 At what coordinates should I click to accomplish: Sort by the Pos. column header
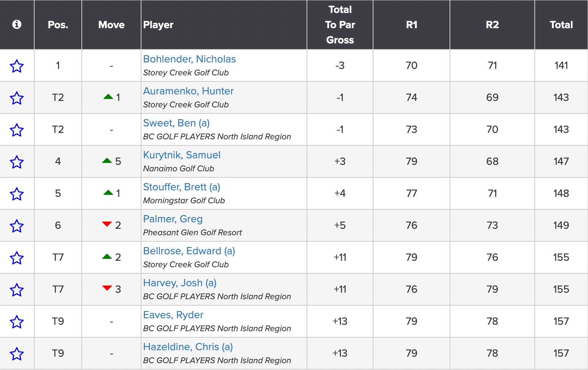tap(58, 25)
